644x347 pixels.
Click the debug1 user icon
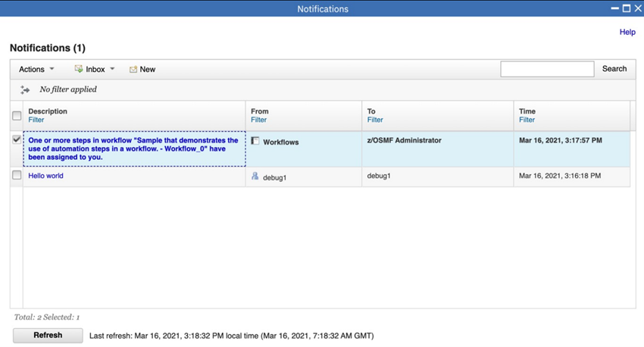[255, 177]
